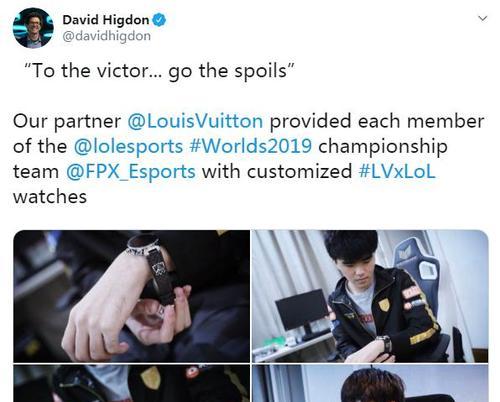Image resolution: width=500 pixels, height=402 pixels.
Task: Open the @FPX_Esports mention
Action: (131, 172)
